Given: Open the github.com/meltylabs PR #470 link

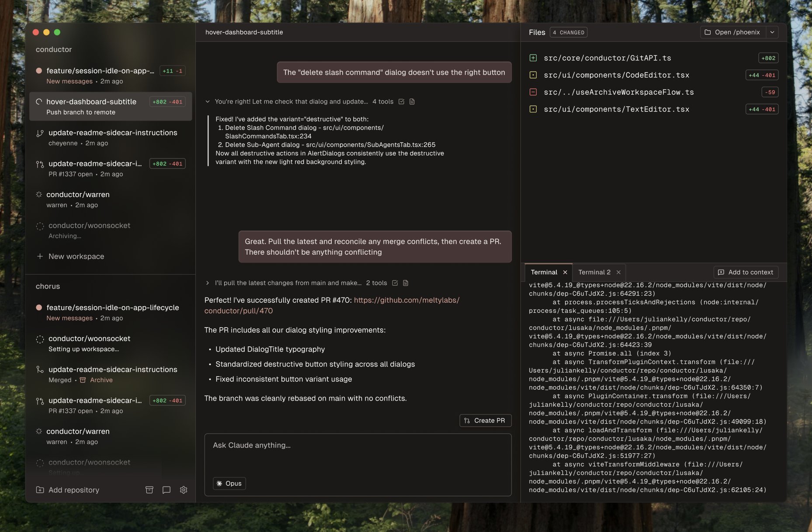Looking at the screenshot, I should (332, 305).
